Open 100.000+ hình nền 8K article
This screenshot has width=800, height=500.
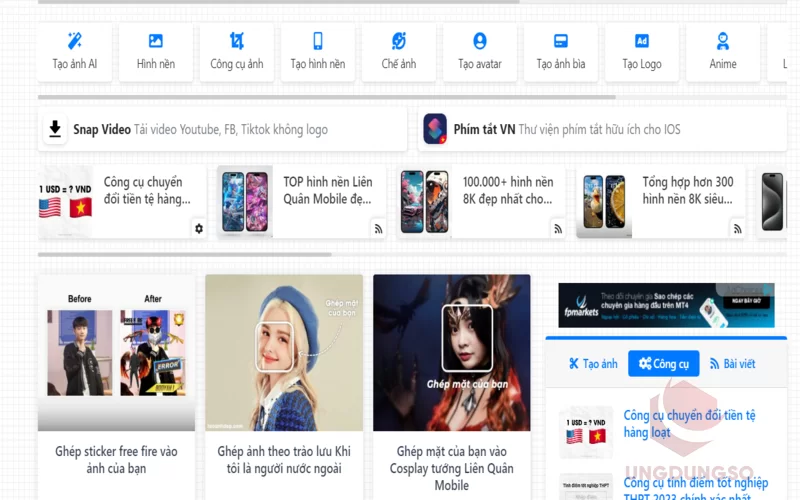pyautogui.click(x=508, y=190)
